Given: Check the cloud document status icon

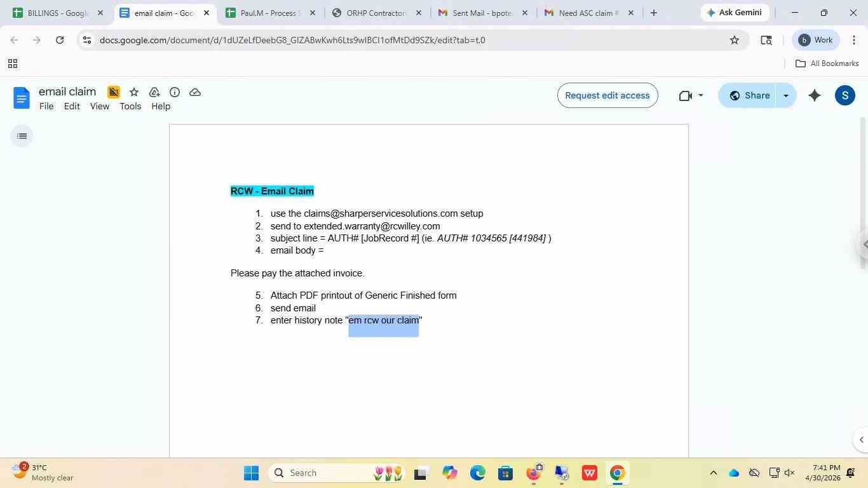Looking at the screenshot, I should (195, 92).
